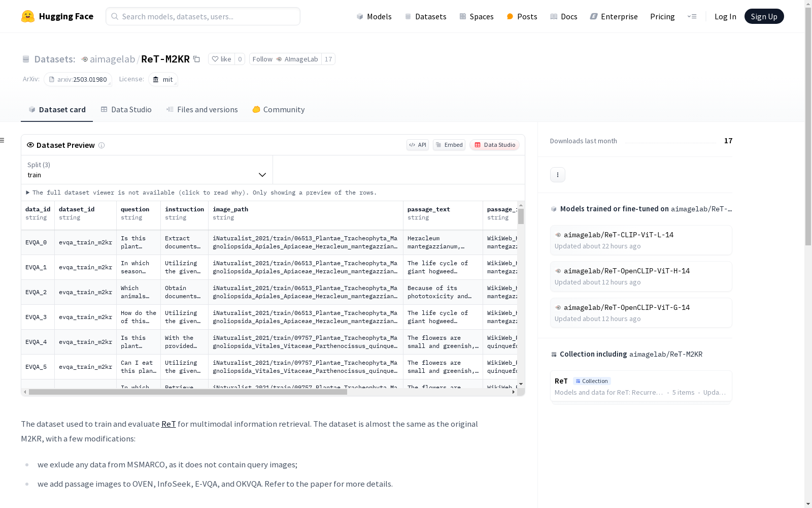Click the follower count 17 badge

[x=328, y=59]
